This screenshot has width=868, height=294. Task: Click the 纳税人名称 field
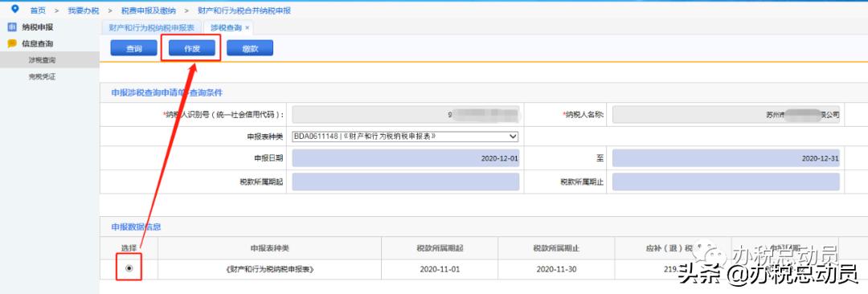726,115
